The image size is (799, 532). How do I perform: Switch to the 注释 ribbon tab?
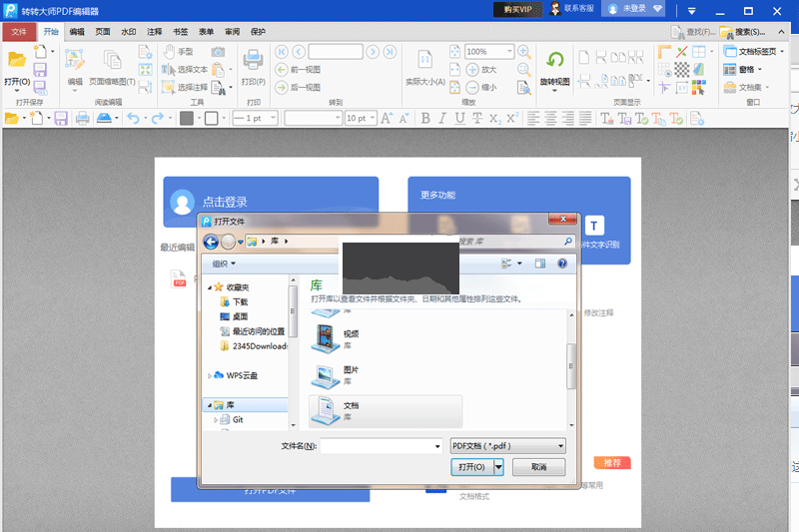pos(155,32)
